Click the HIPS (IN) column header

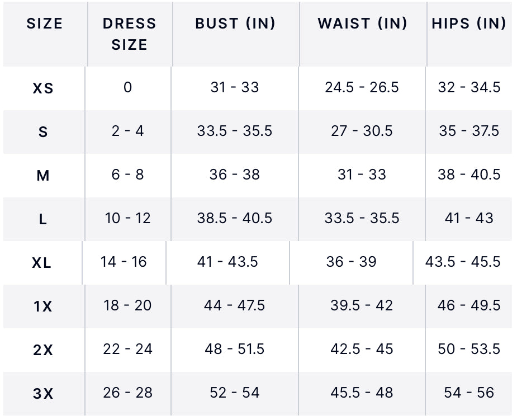coord(469,24)
